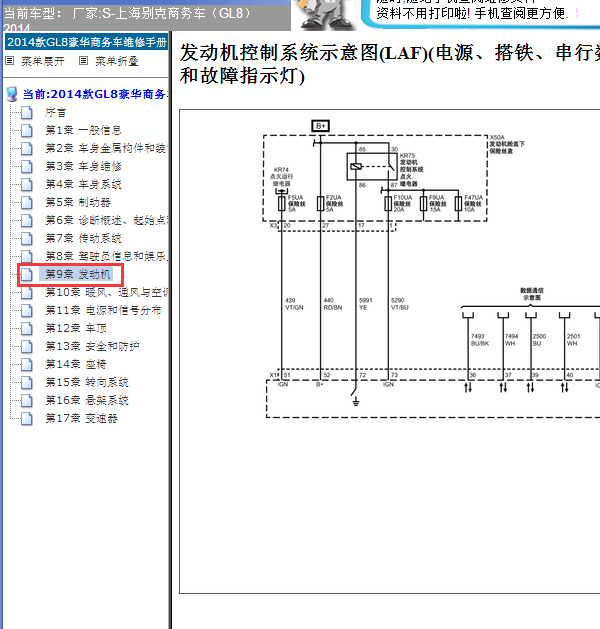Click the computer icon of the root node

[12, 94]
